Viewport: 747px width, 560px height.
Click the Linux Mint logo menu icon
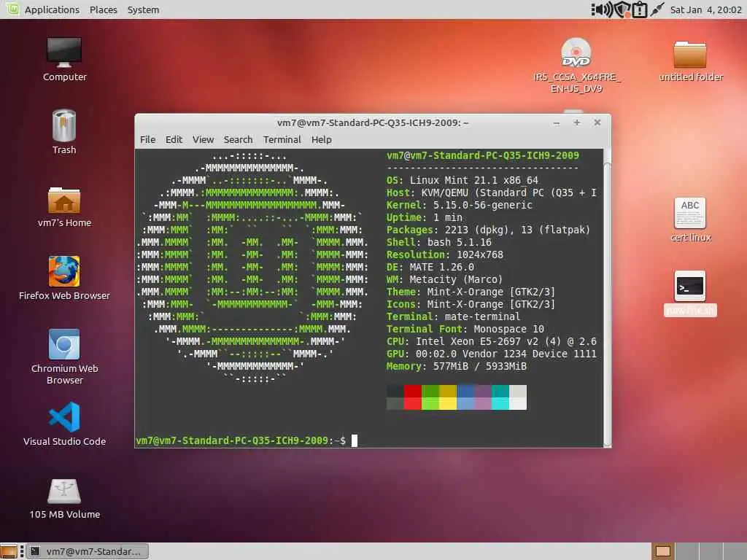(12, 9)
